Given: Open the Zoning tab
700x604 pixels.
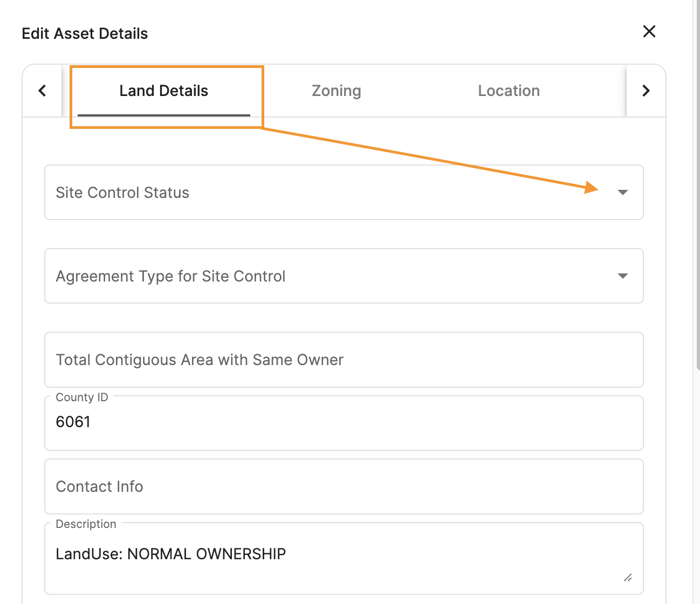Looking at the screenshot, I should [x=336, y=91].
